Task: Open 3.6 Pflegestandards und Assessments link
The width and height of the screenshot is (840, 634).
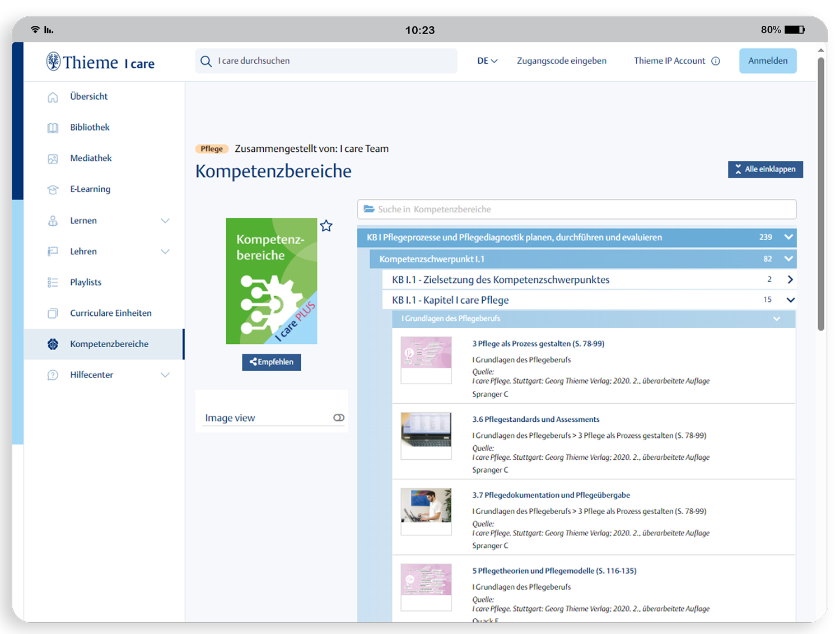Action: tap(535, 419)
